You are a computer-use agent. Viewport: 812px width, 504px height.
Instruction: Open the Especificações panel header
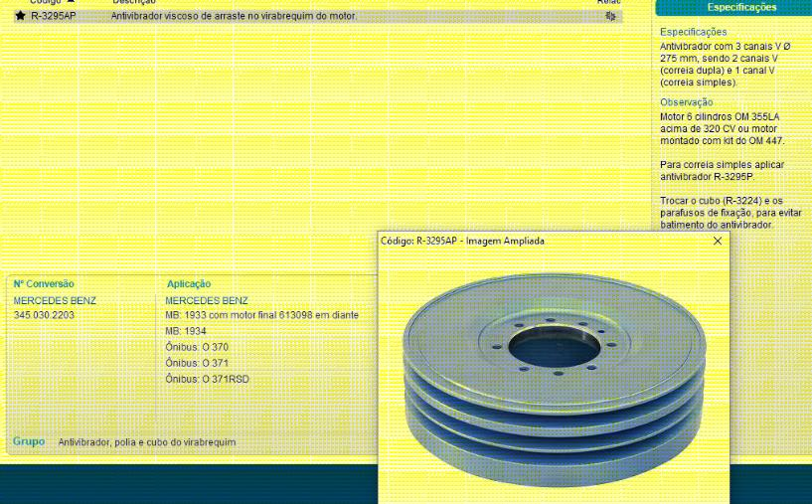tap(741, 7)
